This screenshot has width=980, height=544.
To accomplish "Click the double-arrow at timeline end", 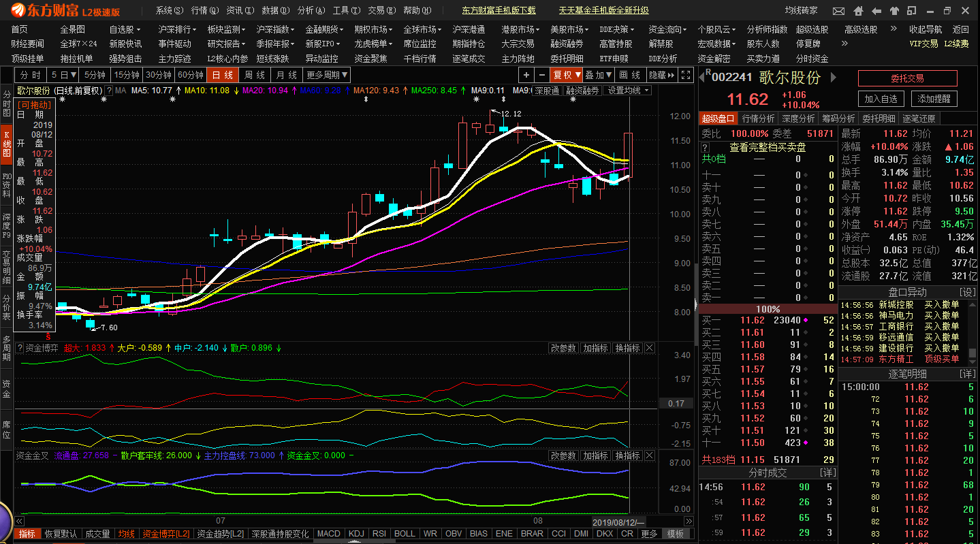I will point(689,522).
